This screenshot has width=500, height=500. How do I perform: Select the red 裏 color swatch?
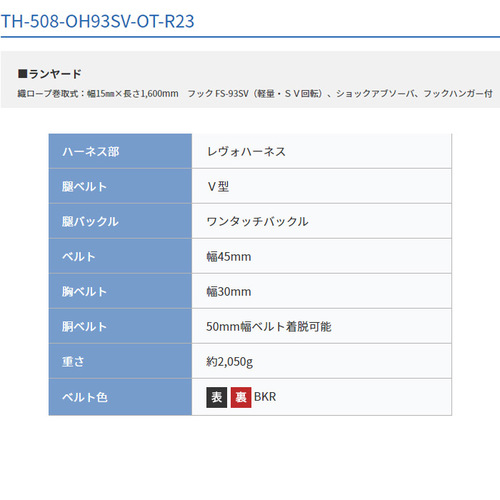[x=241, y=397]
